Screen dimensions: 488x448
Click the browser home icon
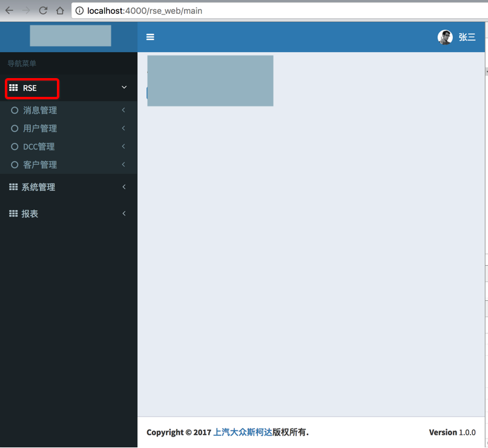pyautogui.click(x=60, y=11)
